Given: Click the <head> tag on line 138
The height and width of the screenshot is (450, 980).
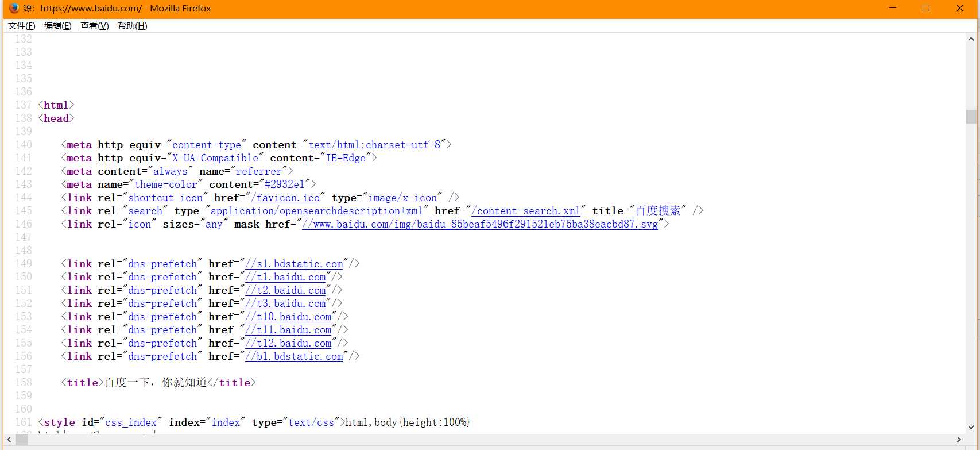Looking at the screenshot, I should (56, 118).
